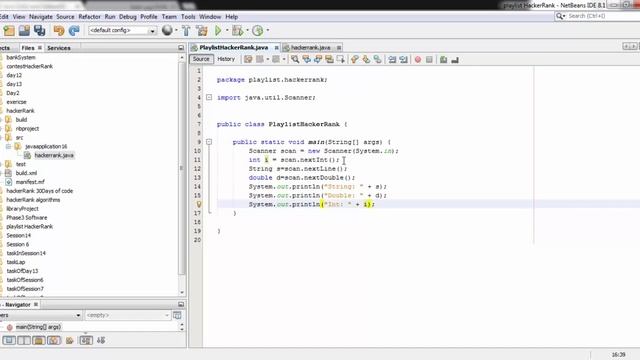Open the Refactor menu
This screenshot has height=360, width=640.
tap(89, 17)
